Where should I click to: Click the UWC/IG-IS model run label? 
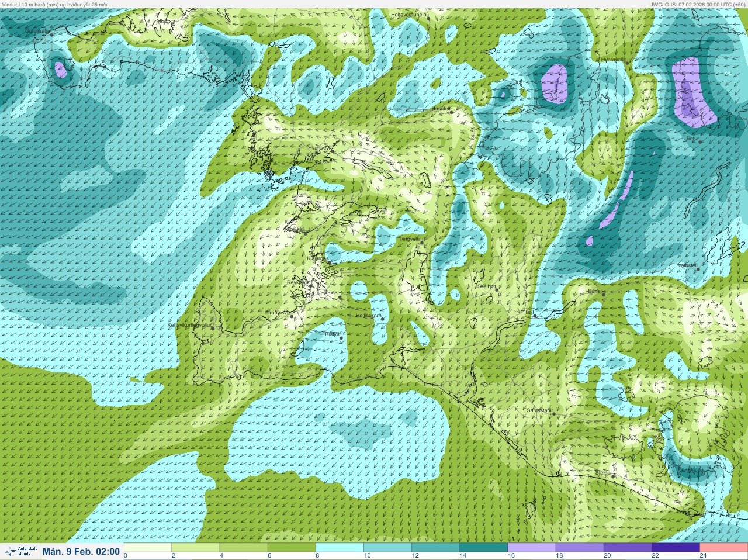697,4
